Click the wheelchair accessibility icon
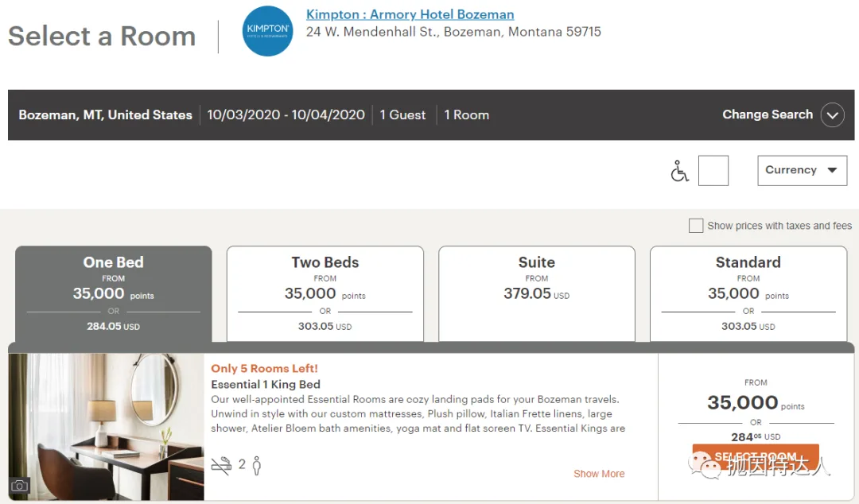This screenshot has width=859, height=504. 678,170
